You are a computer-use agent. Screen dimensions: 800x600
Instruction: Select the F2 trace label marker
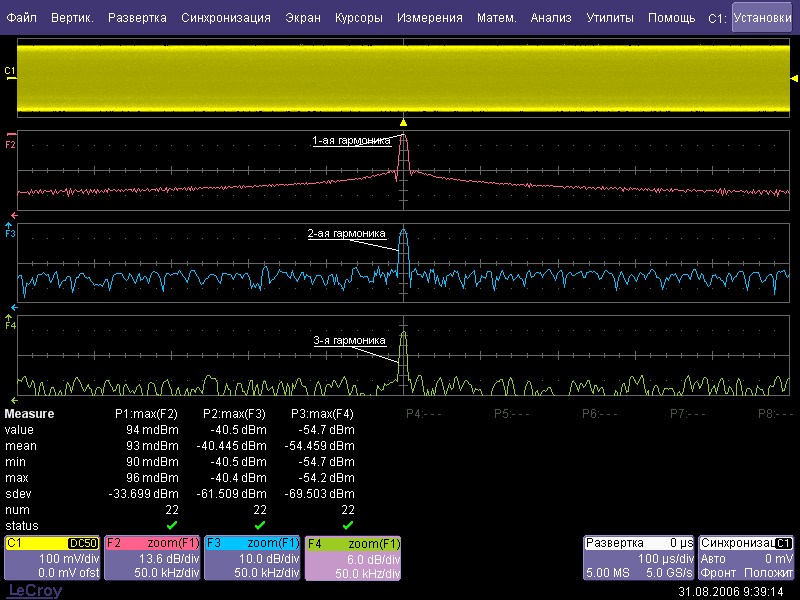(x=11, y=144)
